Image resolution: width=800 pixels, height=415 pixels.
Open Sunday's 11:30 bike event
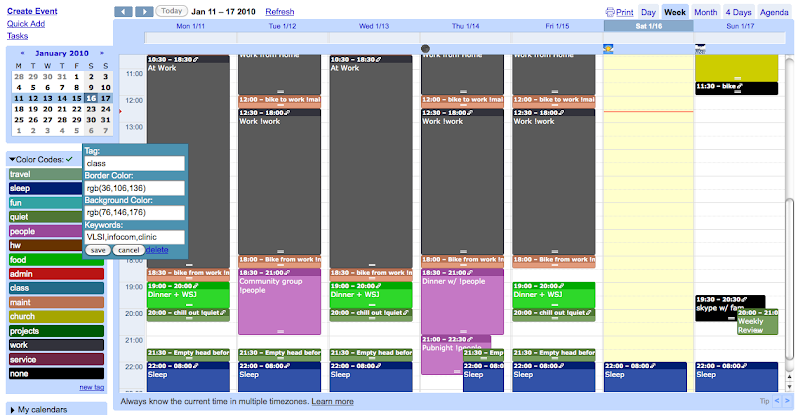737,88
